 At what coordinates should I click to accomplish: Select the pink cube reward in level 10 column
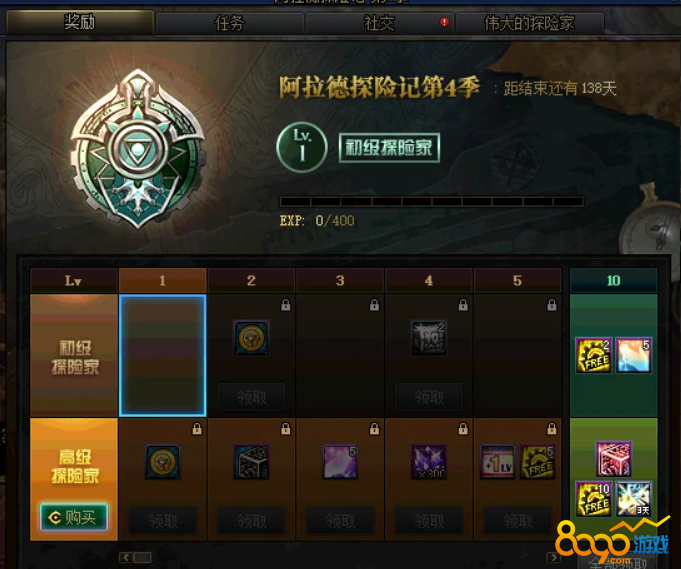tap(614, 459)
